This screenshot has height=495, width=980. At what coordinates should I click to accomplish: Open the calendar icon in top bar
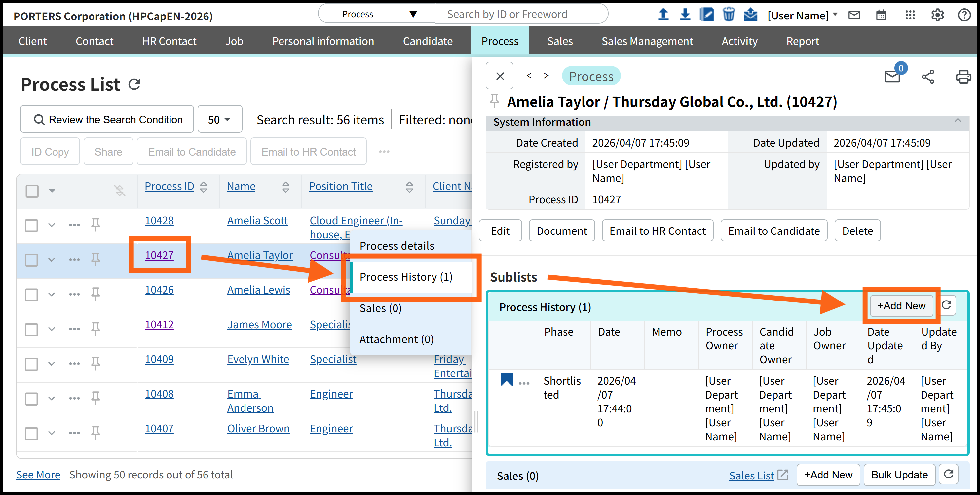(x=881, y=15)
